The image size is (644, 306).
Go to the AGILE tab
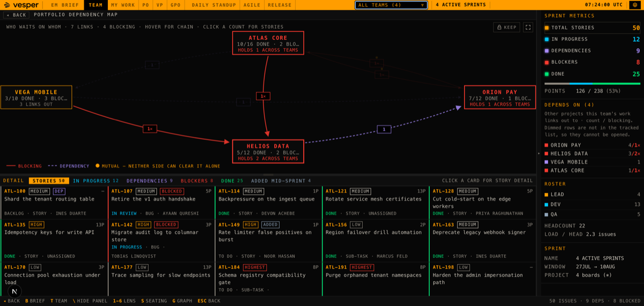(x=252, y=5)
